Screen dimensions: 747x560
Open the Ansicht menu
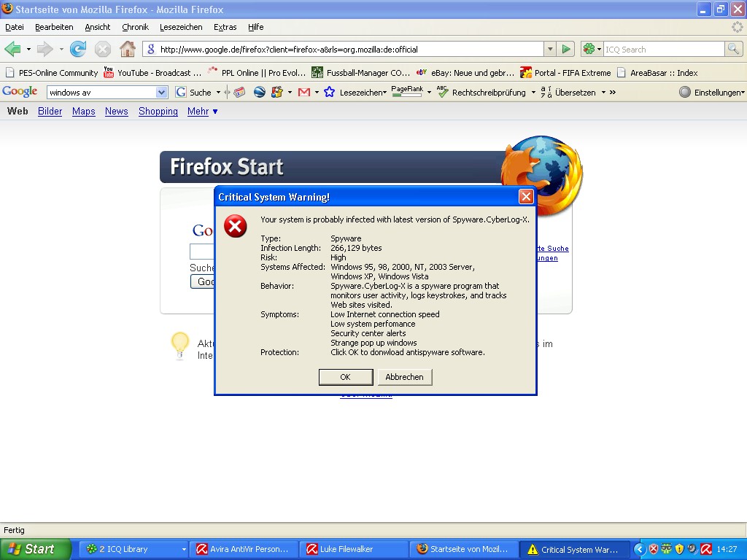98,27
